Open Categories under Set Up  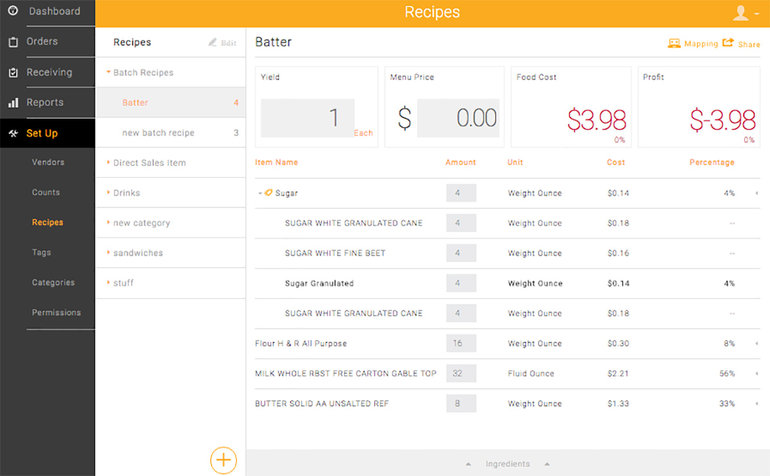[x=53, y=282]
